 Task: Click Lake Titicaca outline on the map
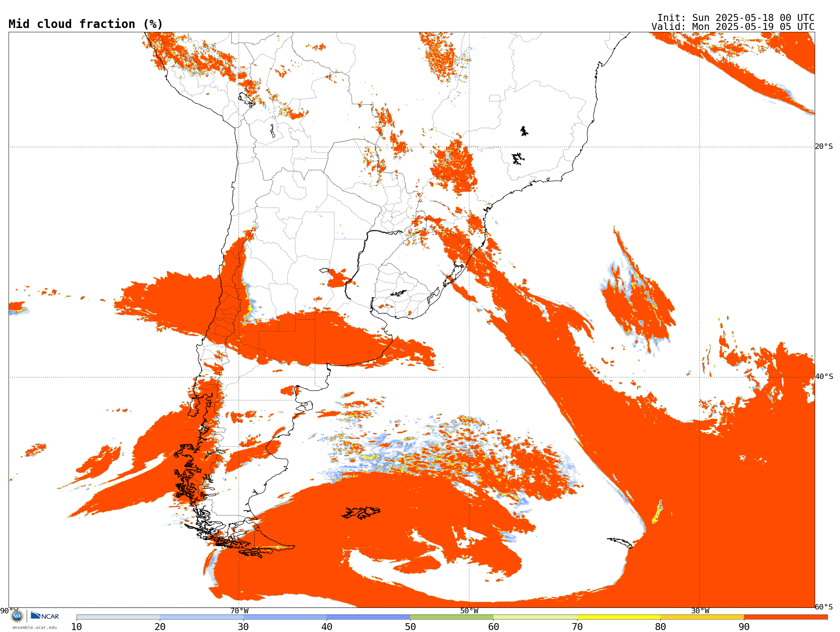[247, 100]
